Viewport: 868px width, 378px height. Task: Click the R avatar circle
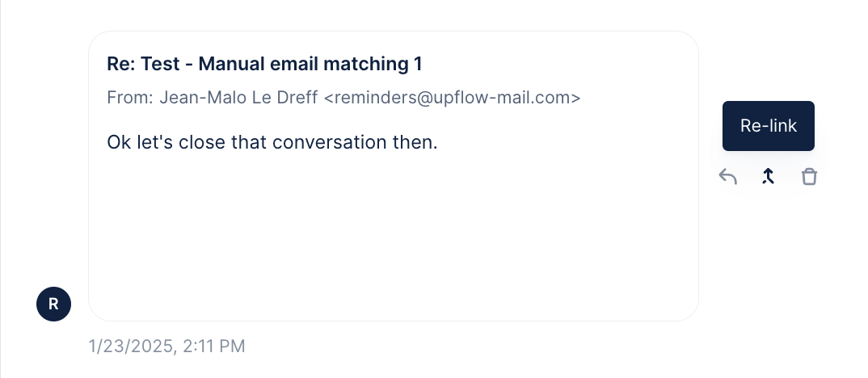click(x=53, y=304)
